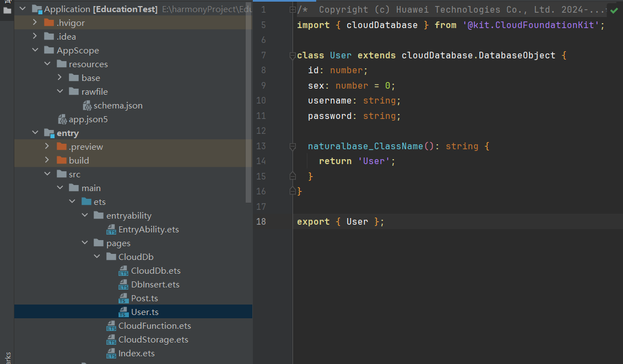Click the 'export { User };' line
This screenshot has width=623, height=364.
click(340, 222)
